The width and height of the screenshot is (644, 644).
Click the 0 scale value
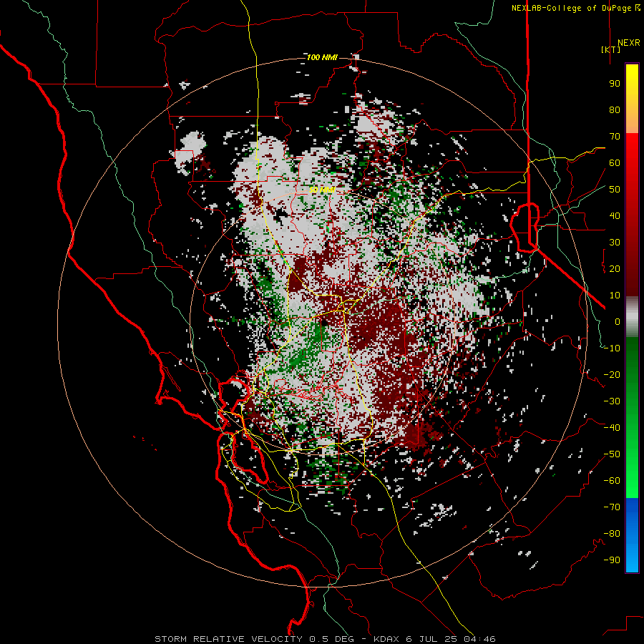(618, 321)
